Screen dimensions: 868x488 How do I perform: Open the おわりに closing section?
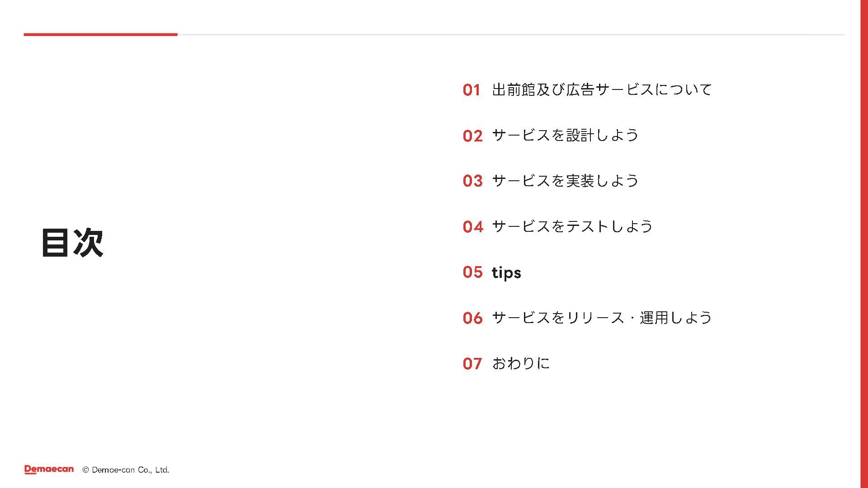click(521, 363)
